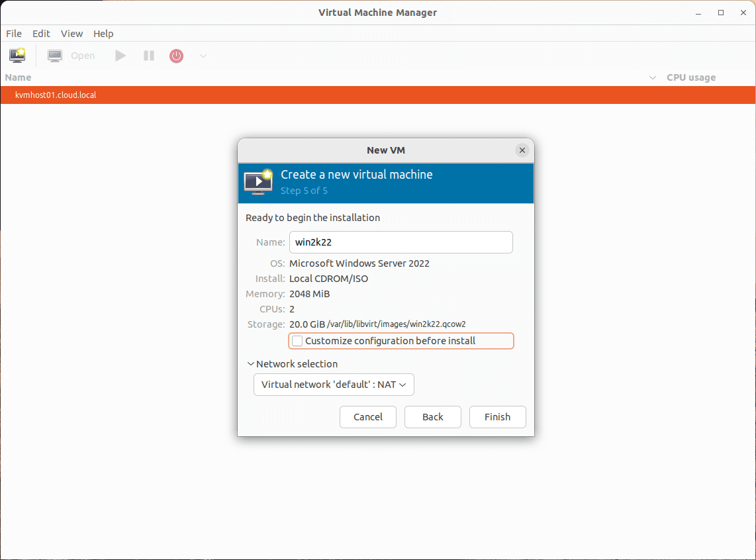The height and width of the screenshot is (560, 756).
Task: Click the Install value Local CDROM/ISO
Action: [x=328, y=279]
